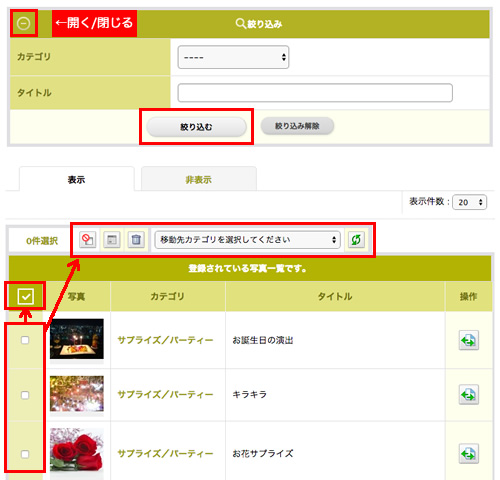Click the 絞り込み解除 button
Image resolution: width=500 pixels, height=480 pixels.
point(297,126)
